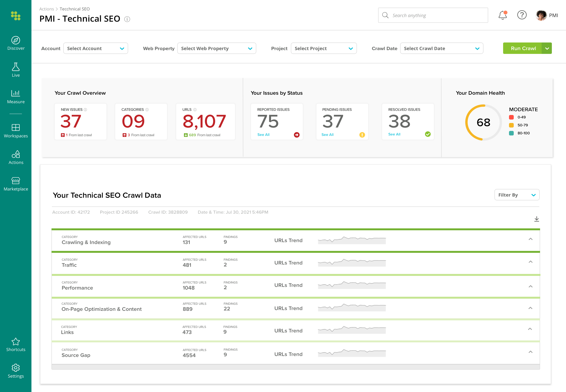Expand the Filter By dropdown
Image resolution: width=566 pixels, height=392 pixels.
click(517, 195)
